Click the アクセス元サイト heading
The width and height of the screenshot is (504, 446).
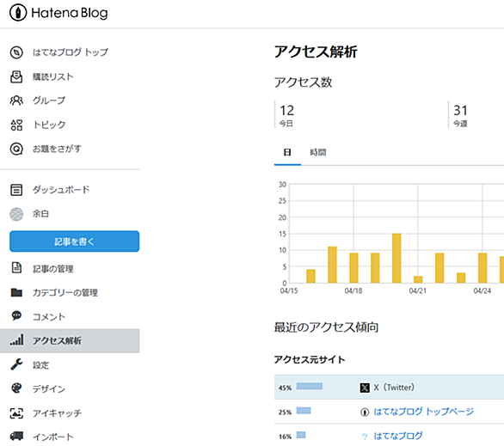pyautogui.click(x=310, y=359)
